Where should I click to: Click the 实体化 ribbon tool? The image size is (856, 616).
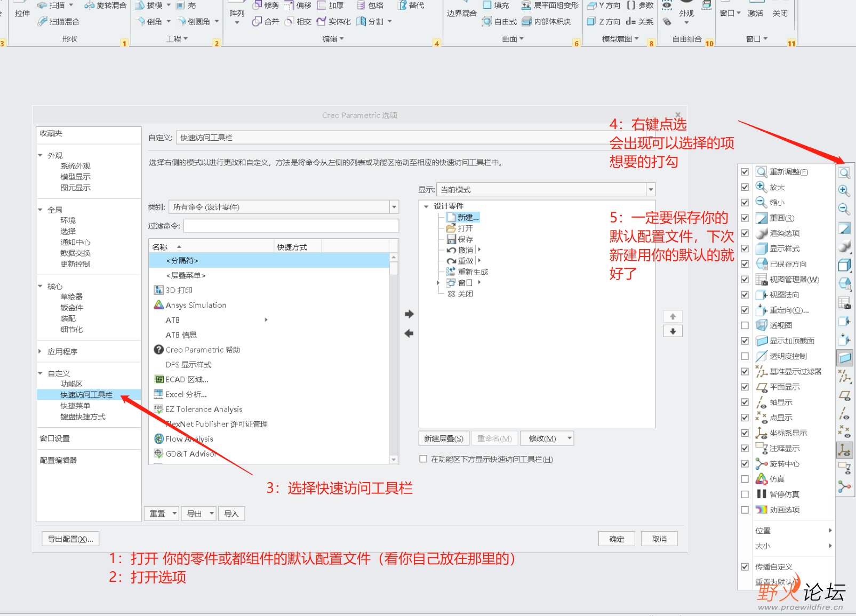pos(333,21)
